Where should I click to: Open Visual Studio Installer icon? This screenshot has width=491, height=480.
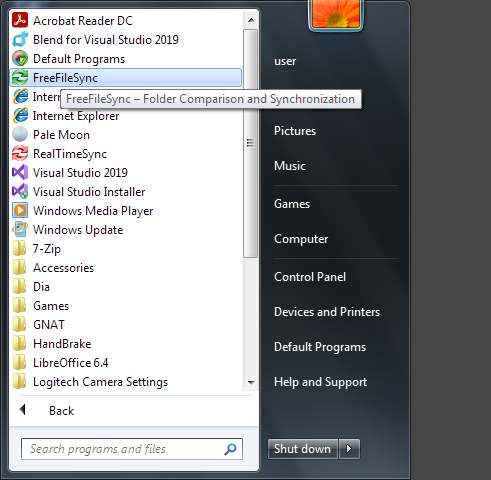coord(20,192)
